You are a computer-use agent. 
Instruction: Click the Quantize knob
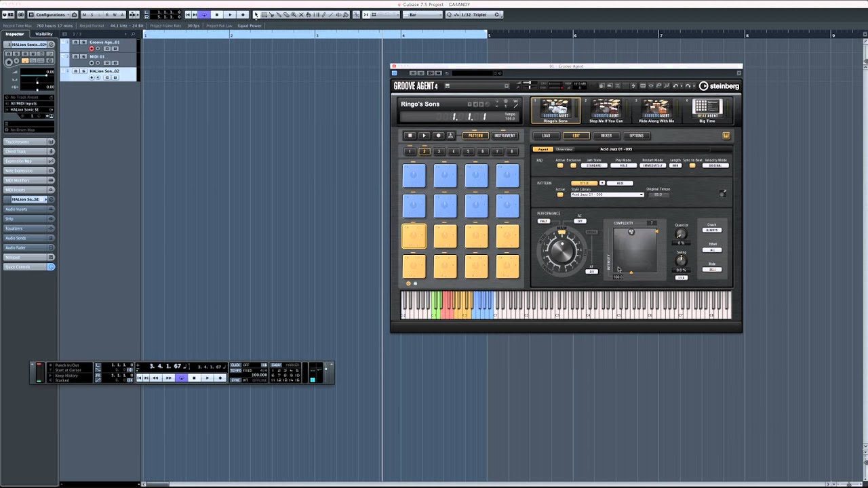click(x=681, y=234)
